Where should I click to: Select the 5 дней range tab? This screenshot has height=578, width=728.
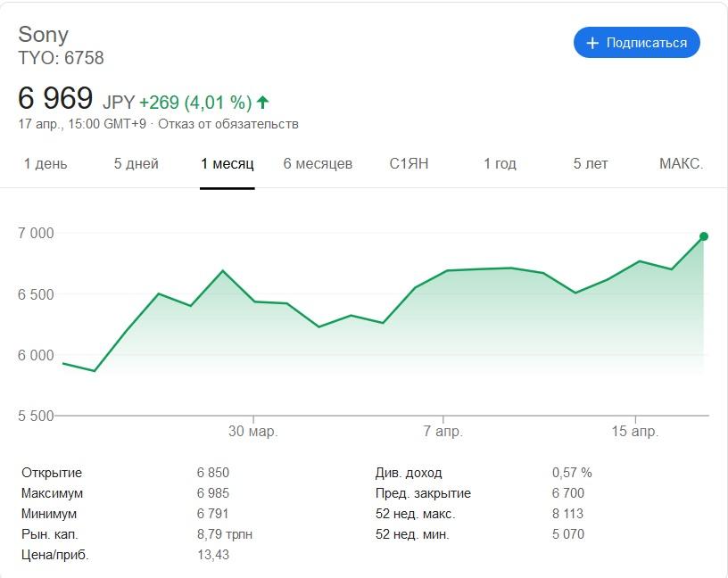click(136, 164)
